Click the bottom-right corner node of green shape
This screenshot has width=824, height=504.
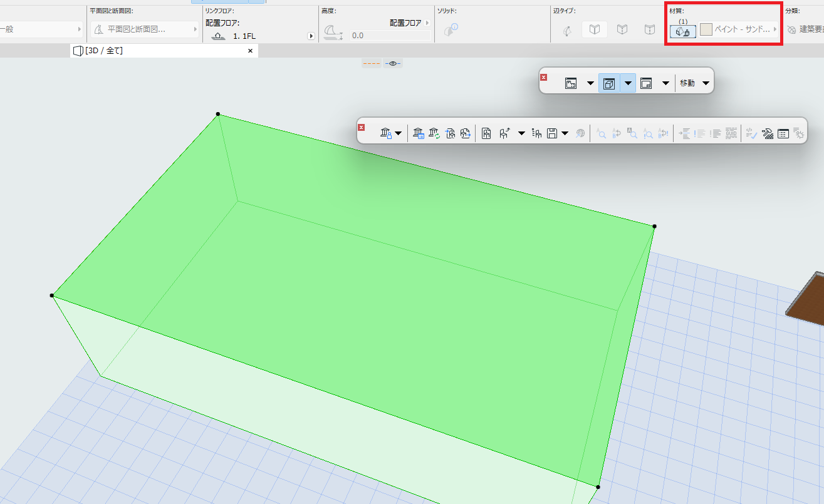598,486
